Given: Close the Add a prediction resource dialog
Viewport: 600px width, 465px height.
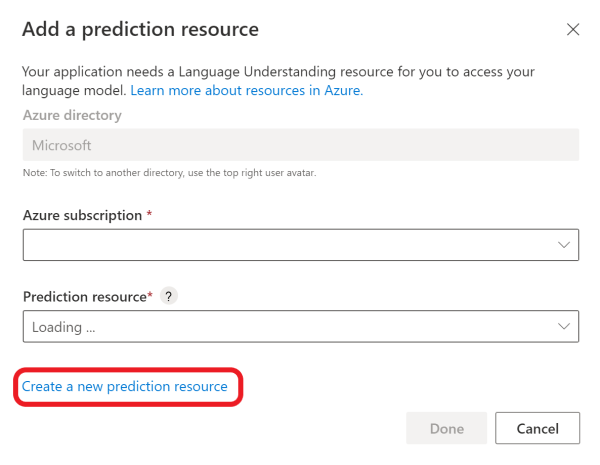Looking at the screenshot, I should coord(573,30).
